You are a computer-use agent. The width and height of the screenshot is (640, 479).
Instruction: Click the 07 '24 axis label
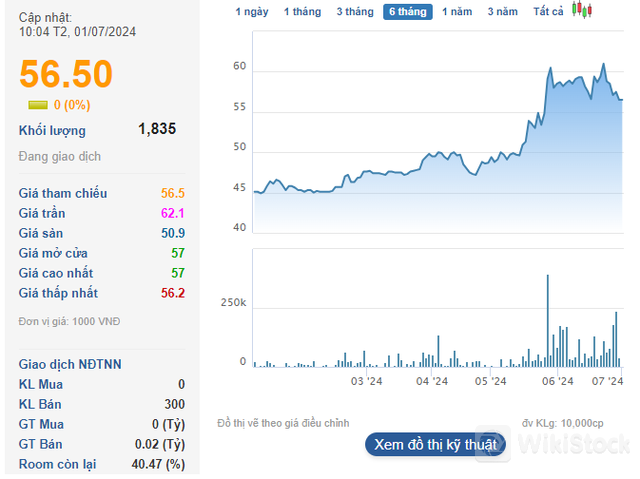607,381
